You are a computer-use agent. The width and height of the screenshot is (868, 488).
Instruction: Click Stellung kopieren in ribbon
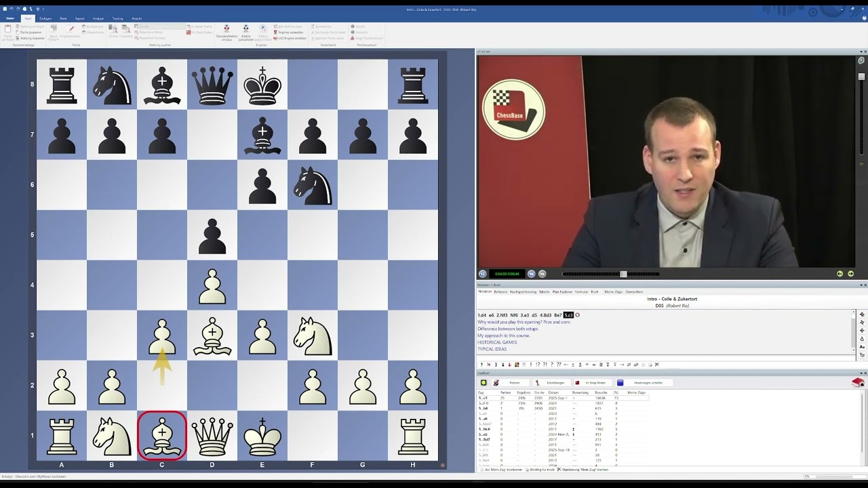(29, 38)
